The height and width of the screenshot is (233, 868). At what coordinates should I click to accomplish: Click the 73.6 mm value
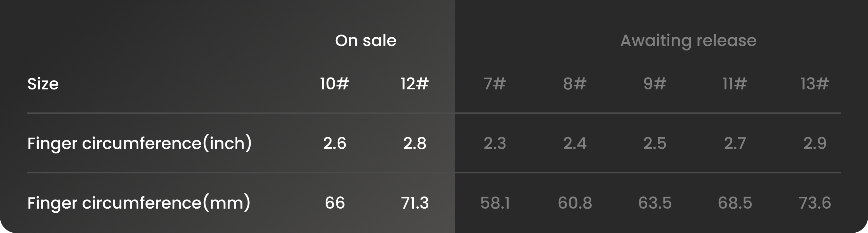815,203
